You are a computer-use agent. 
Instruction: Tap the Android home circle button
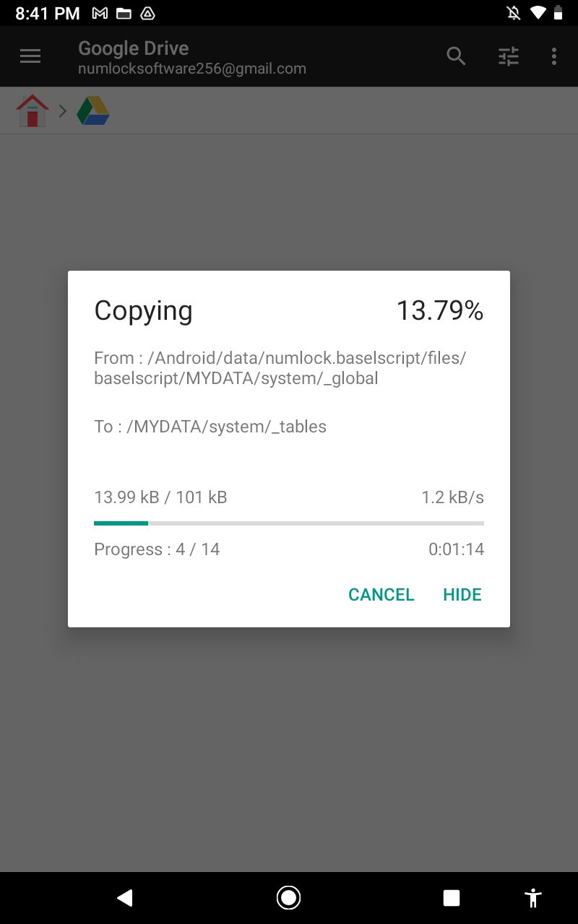(x=289, y=897)
